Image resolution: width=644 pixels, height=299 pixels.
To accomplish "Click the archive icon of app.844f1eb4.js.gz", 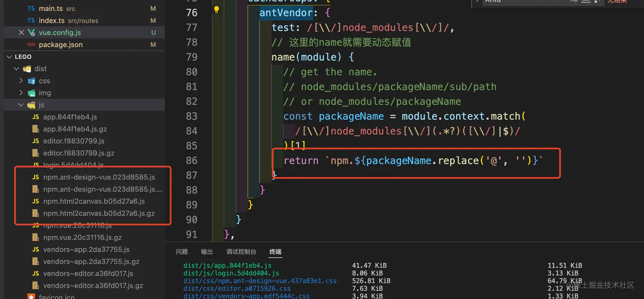I will [x=36, y=129].
